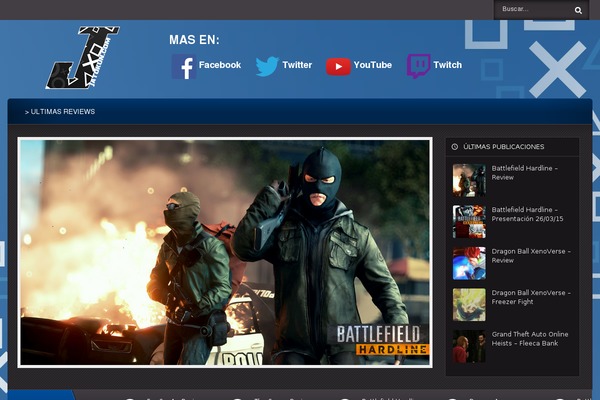The width and height of the screenshot is (600, 400).
Task: Open the Battlefield Hardline – Review post link
Action: point(524,173)
